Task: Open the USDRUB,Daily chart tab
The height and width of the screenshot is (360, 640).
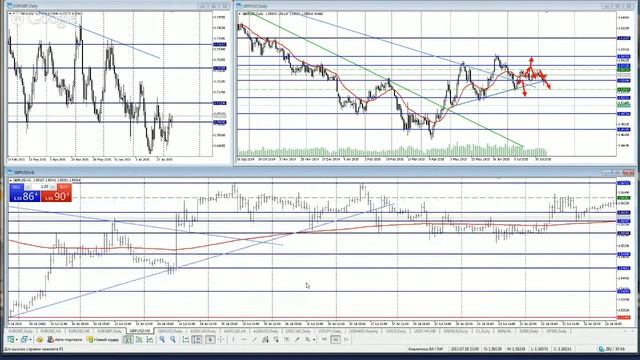Action: tap(455, 331)
